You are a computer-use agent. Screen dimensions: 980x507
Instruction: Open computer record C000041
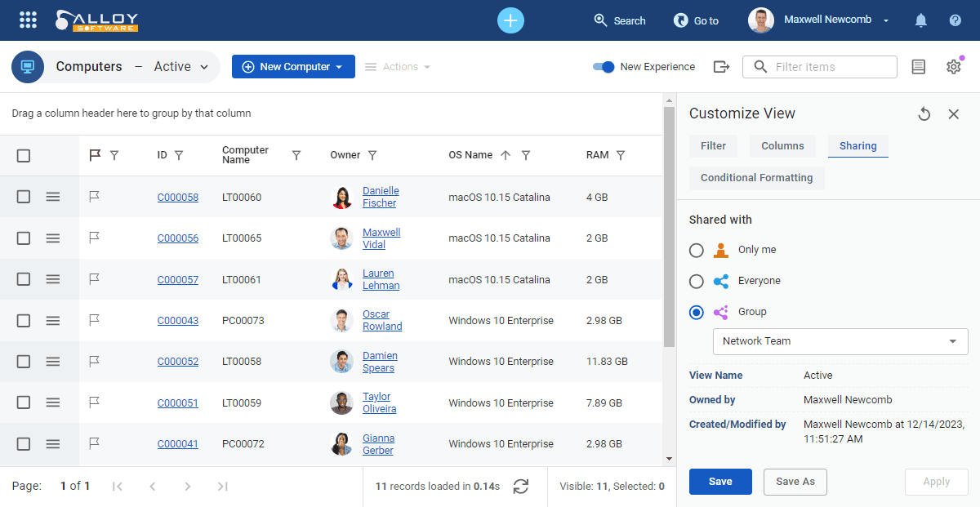click(x=178, y=444)
